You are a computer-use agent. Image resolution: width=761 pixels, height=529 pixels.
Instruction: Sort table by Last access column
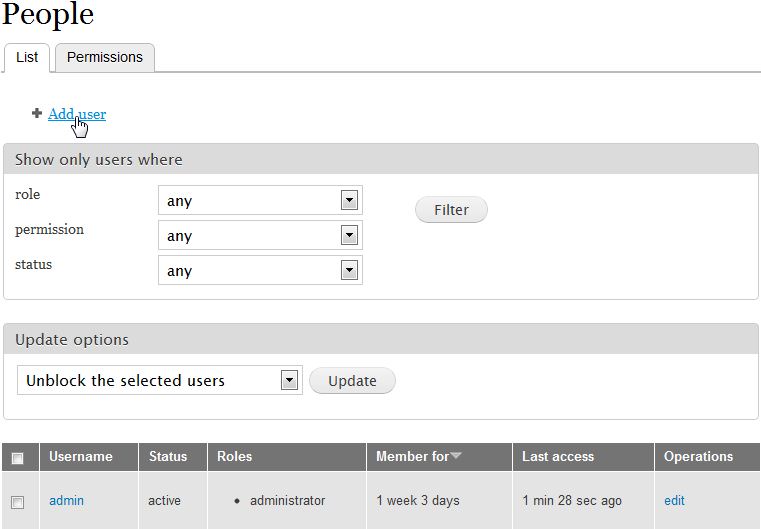[558, 456]
